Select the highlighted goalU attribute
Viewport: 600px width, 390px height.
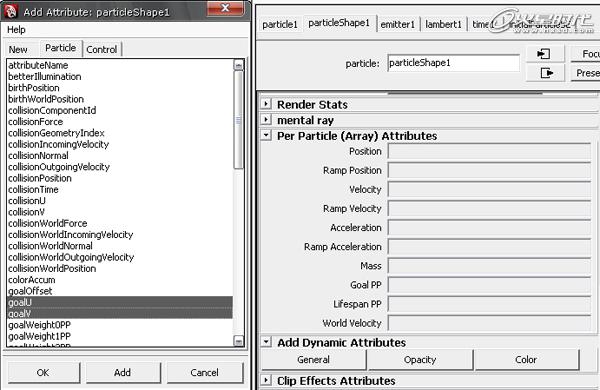(x=119, y=302)
